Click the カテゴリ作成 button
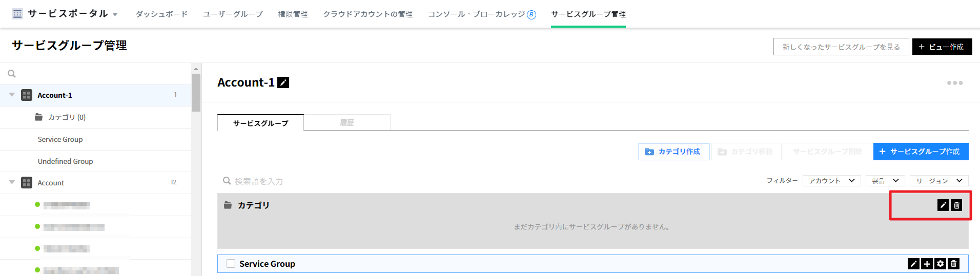This screenshot has height=276, width=980. (673, 152)
